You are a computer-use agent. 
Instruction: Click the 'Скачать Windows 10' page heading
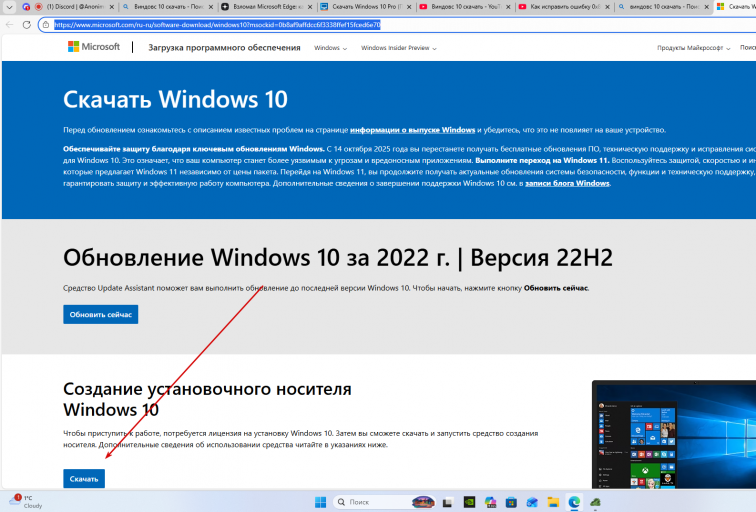click(x=175, y=99)
